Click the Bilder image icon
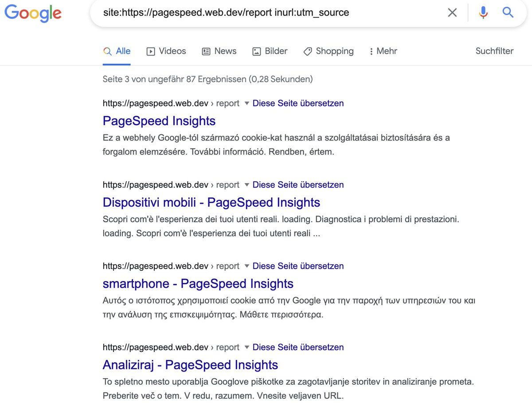The image size is (532, 403). click(x=257, y=51)
